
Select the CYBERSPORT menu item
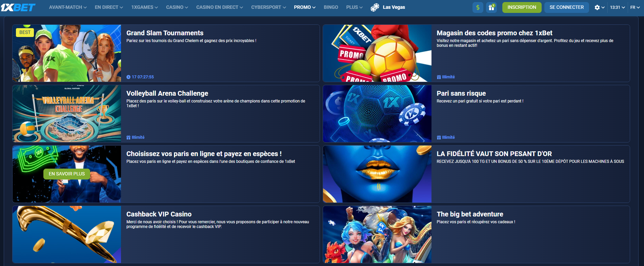(268, 7)
